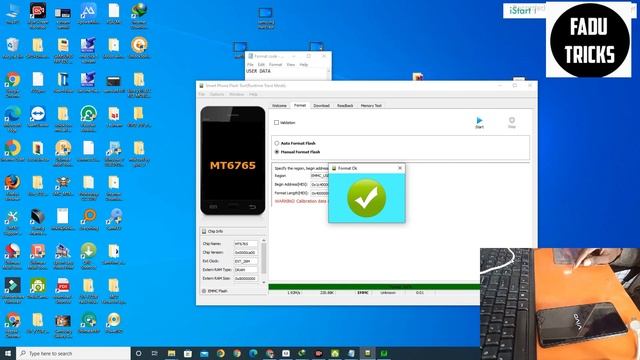Open the Flash Tool Options menu
The width and height of the screenshot is (640, 360).
click(x=217, y=94)
